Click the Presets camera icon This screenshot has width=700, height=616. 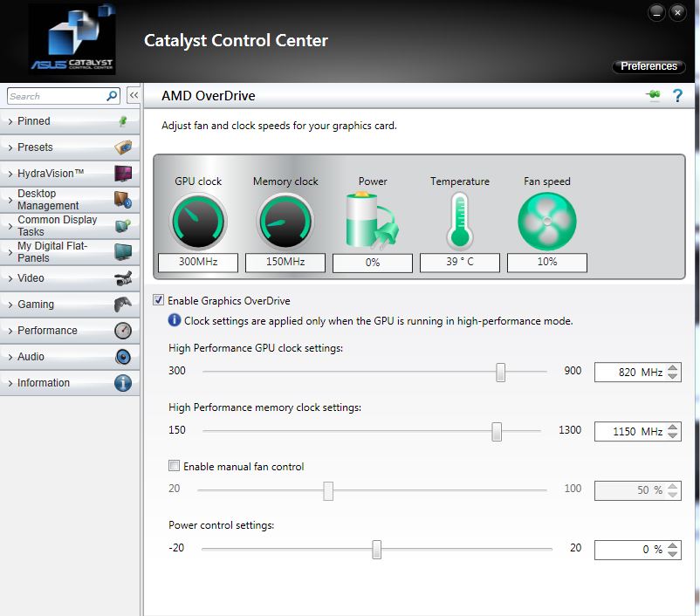point(123,147)
